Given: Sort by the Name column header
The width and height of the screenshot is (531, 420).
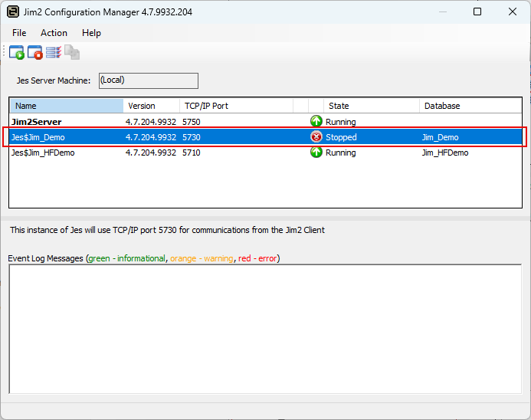Looking at the screenshot, I should (x=67, y=106).
